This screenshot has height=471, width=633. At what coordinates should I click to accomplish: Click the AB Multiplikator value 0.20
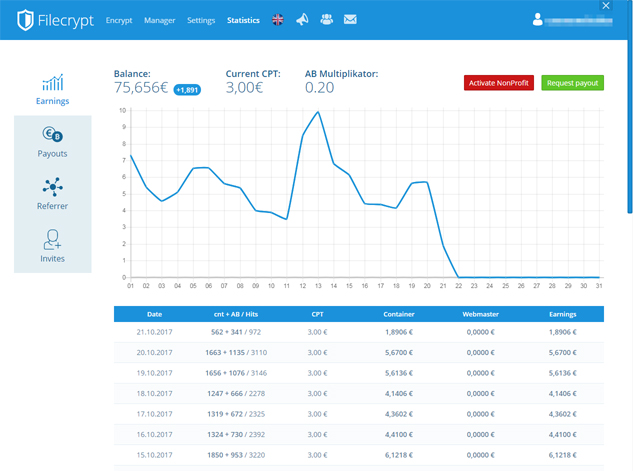coord(319,88)
